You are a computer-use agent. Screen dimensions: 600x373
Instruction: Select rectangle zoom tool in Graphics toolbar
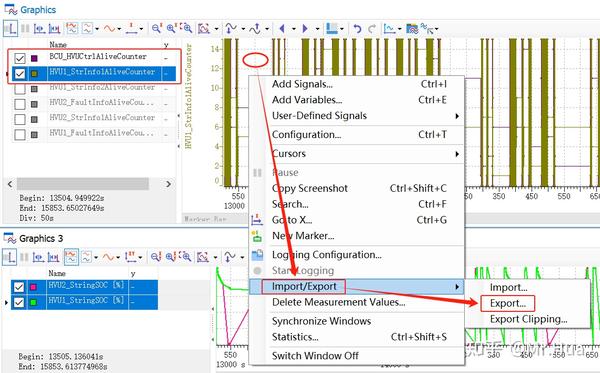186,28
